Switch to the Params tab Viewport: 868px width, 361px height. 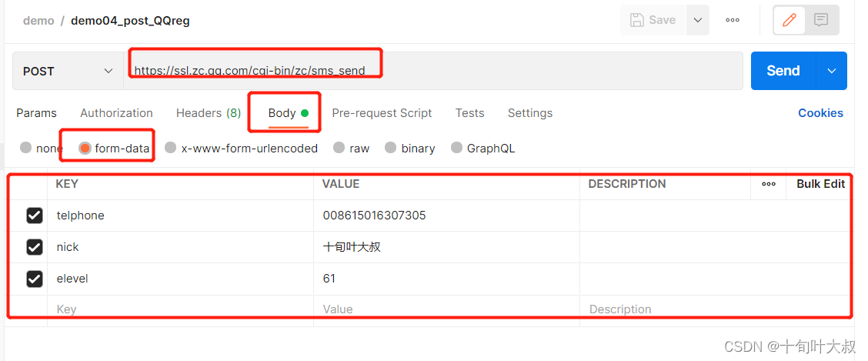pyautogui.click(x=36, y=113)
